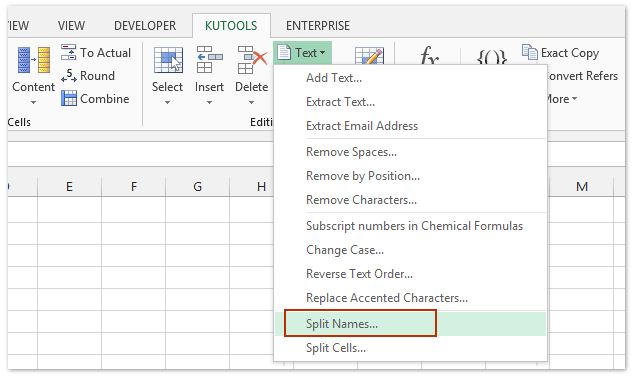Expand the Delete dropdown arrow

(251, 103)
